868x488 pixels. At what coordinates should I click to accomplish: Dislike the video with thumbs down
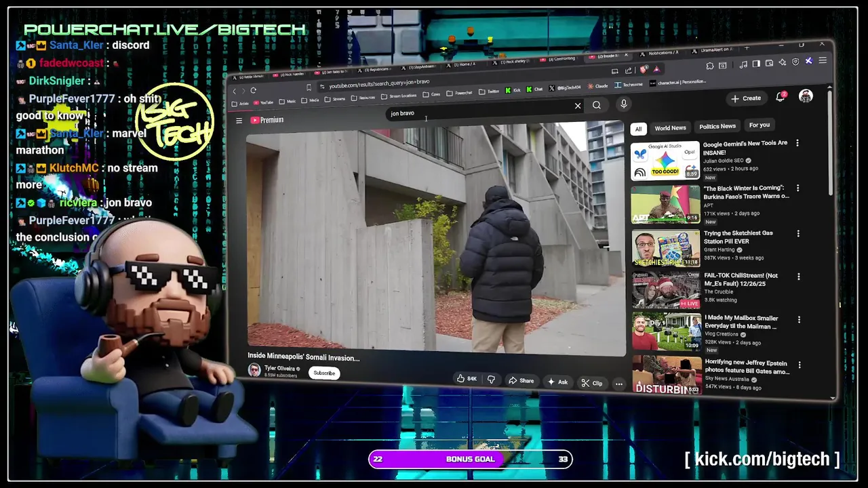point(491,380)
